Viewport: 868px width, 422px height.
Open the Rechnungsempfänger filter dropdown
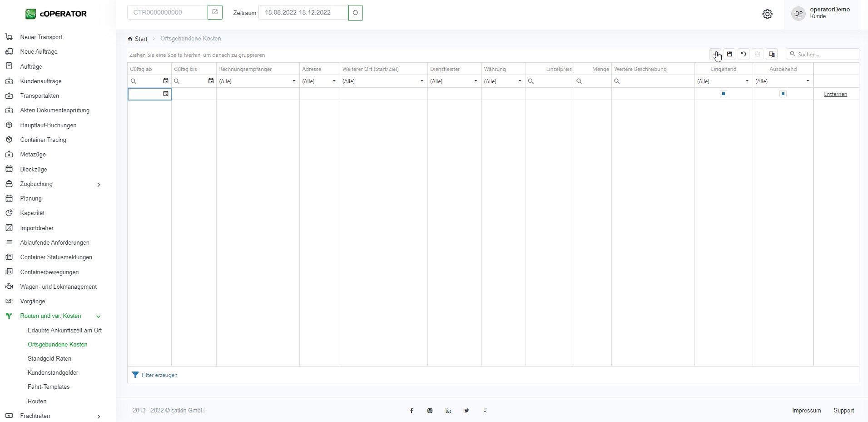tap(294, 81)
